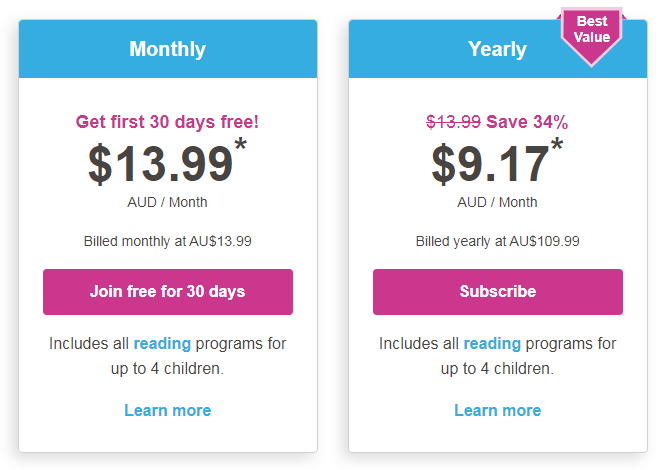
Task: Click AUD / Month under the Yearly price
Action: (497, 202)
